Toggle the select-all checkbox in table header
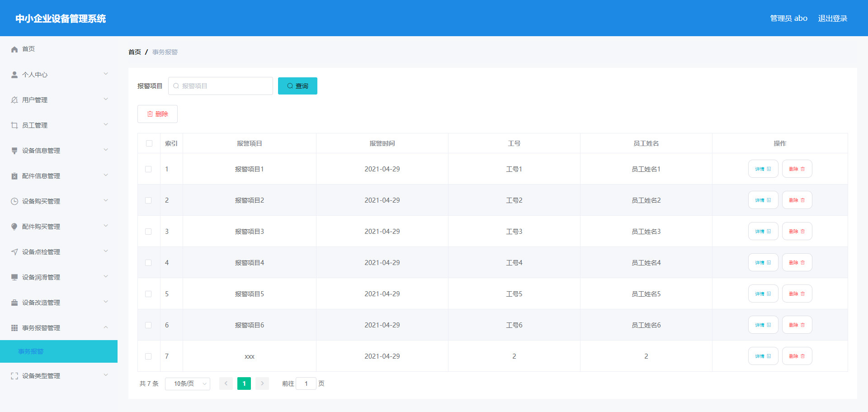868x412 pixels. tap(149, 143)
